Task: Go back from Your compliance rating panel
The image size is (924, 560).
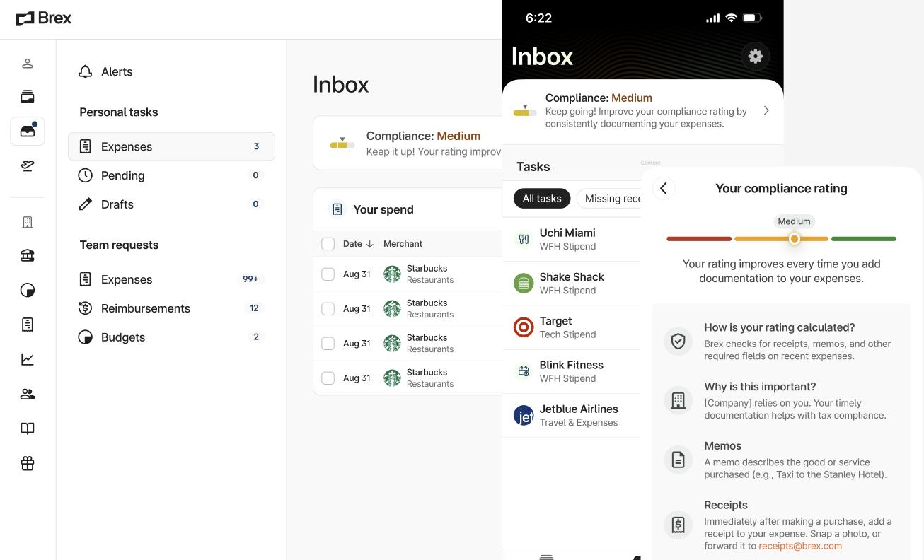Action: 663,188
